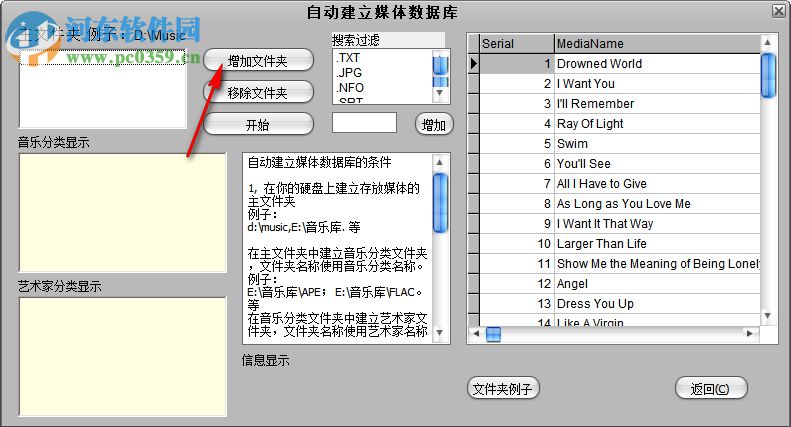
Task: Click the 艺术家分类显示 list area
Action: tap(123, 357)
